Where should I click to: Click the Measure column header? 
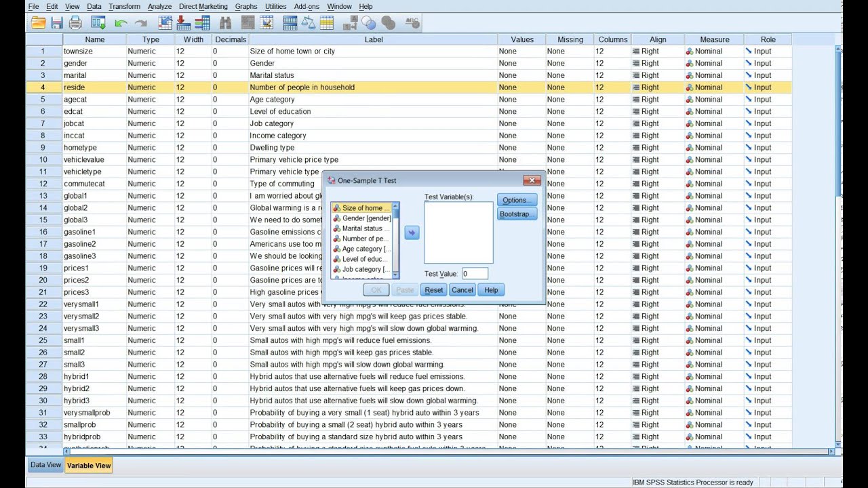(714, 39)
